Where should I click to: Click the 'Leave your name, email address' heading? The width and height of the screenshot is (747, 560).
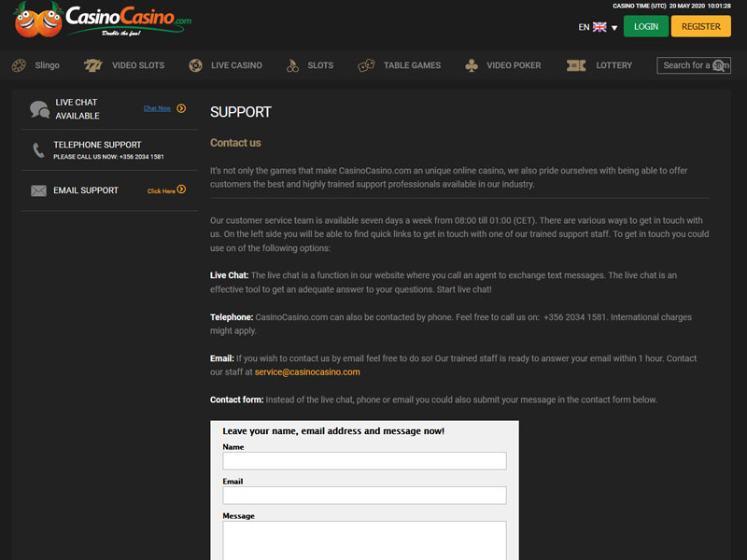coord(333,431)
